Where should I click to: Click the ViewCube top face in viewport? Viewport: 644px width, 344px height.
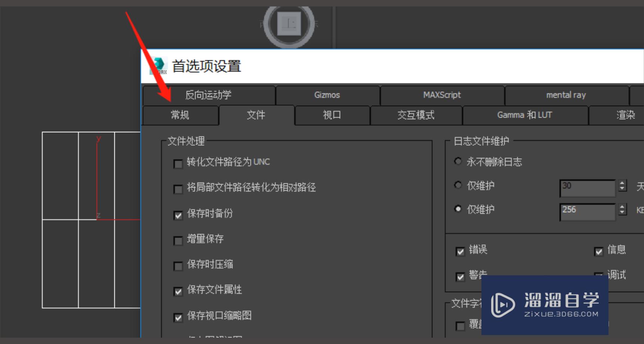(x=289, y=24)
